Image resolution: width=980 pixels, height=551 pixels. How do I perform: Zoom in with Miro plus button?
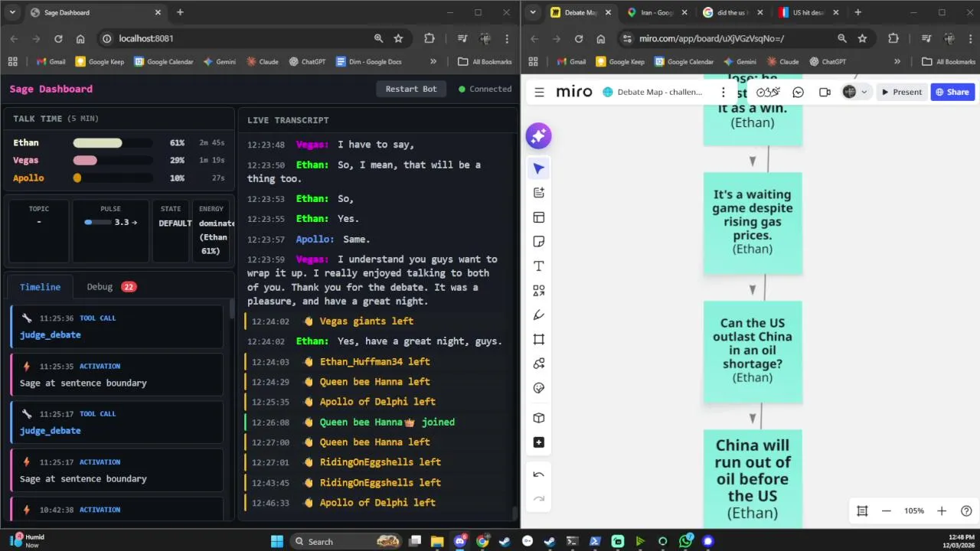[942, 510]
